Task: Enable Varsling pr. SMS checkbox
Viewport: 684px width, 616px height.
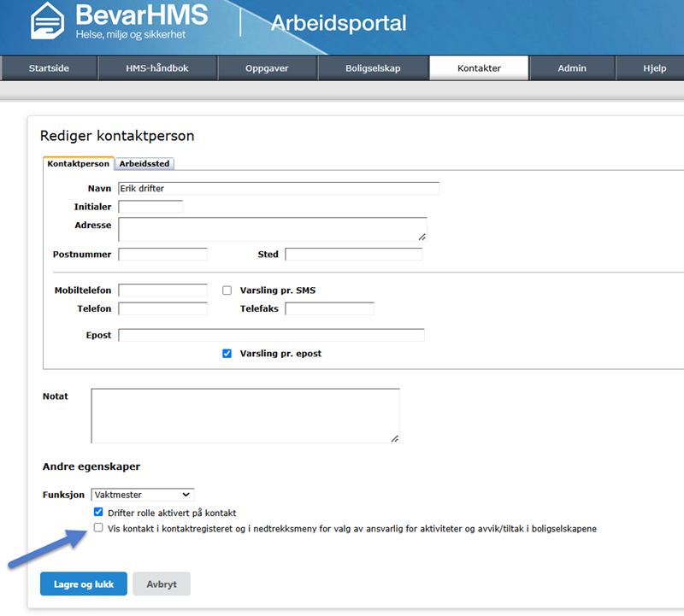Action: pyautogui.click(x=227, y=290)
